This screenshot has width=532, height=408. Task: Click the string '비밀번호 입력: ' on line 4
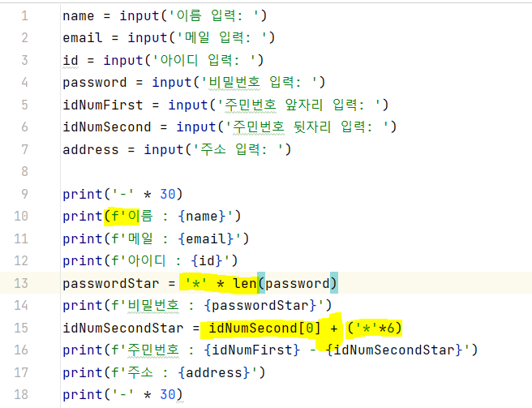coord(260,83)
